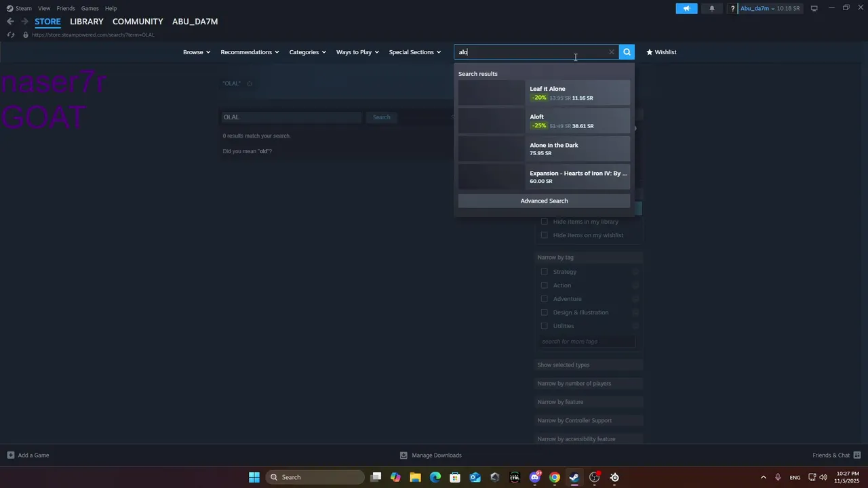Open the ABU_DA7M profile tab
This screenshot has width=868, height=488.
click(x=195, y=22)
